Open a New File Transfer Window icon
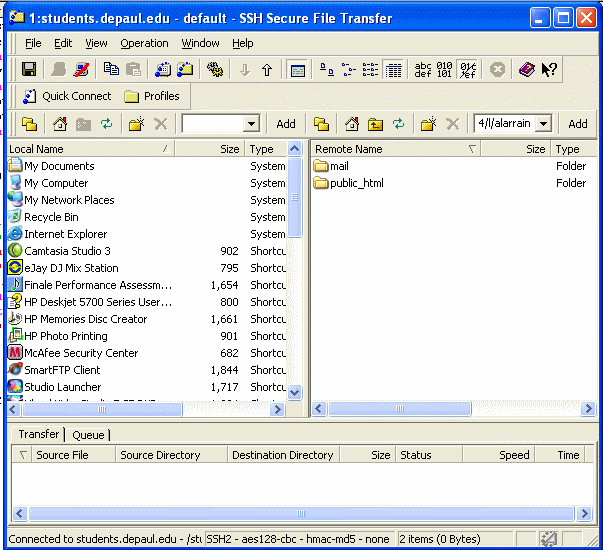 pyautogui.click(x=185, y=69)
